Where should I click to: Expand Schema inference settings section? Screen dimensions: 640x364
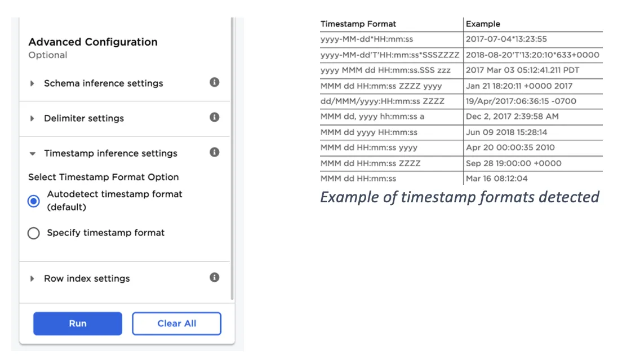pos(32,83)
